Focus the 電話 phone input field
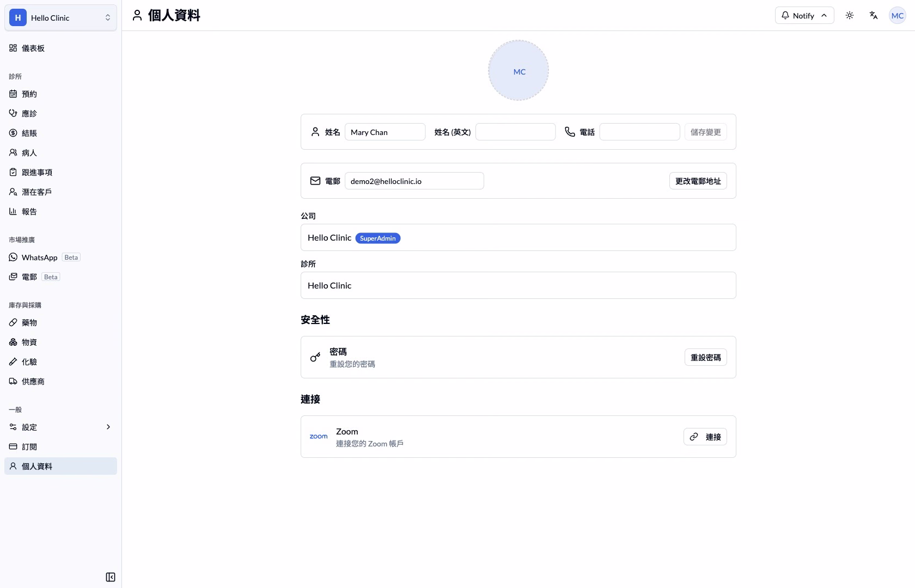The height and width of the screenshot is (588, 915). pos(639,132)
